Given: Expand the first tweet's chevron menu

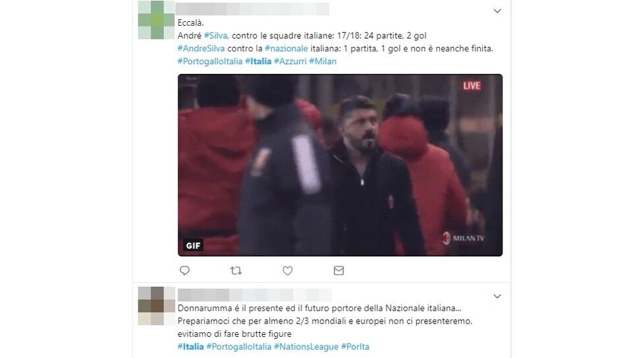Looking at the screenshot, I should tap(497, 11).
